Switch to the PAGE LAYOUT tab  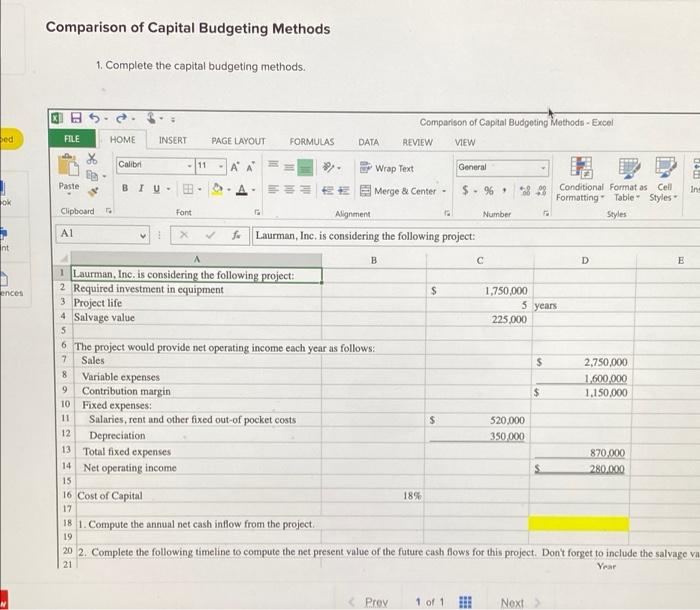click(238, 141)
